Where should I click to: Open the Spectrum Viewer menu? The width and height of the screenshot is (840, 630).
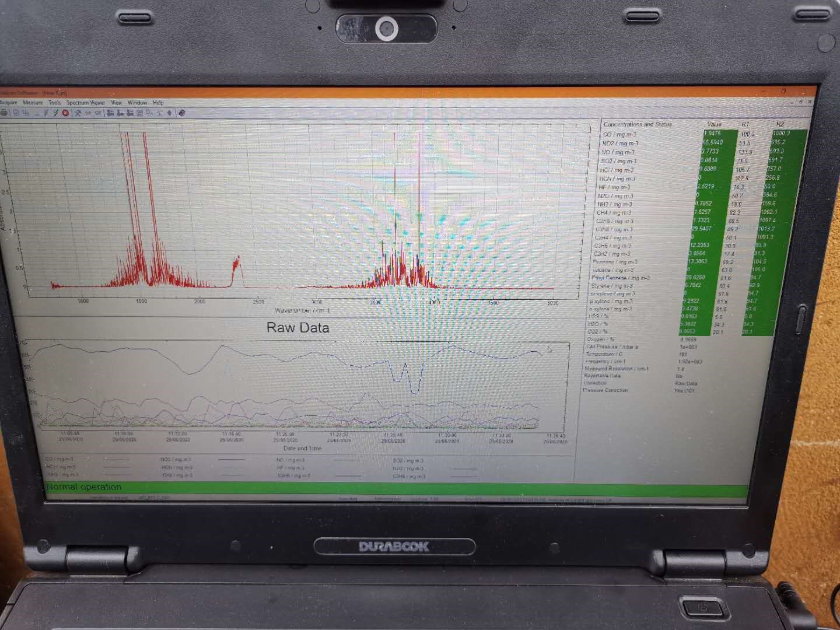[x=85, y=103]
